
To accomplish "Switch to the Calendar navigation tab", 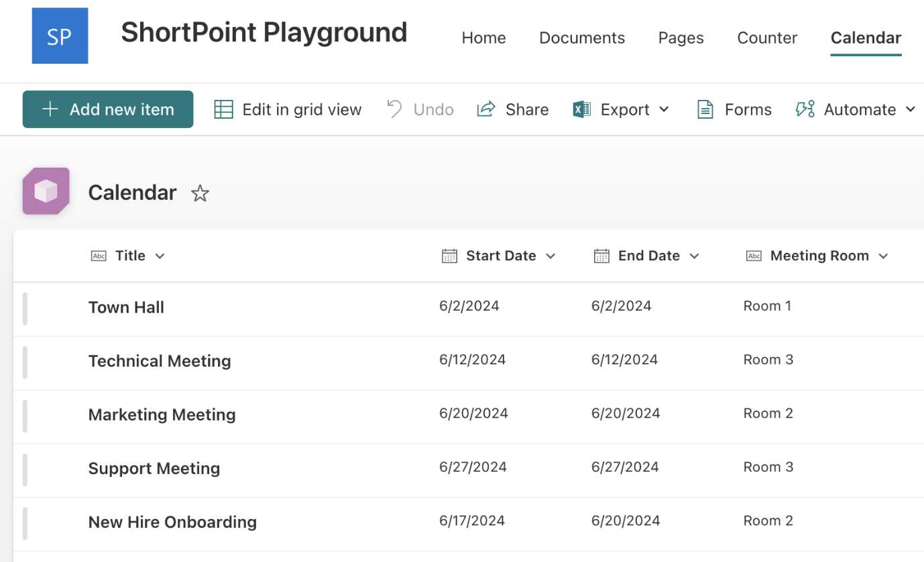I will (866, 38).
